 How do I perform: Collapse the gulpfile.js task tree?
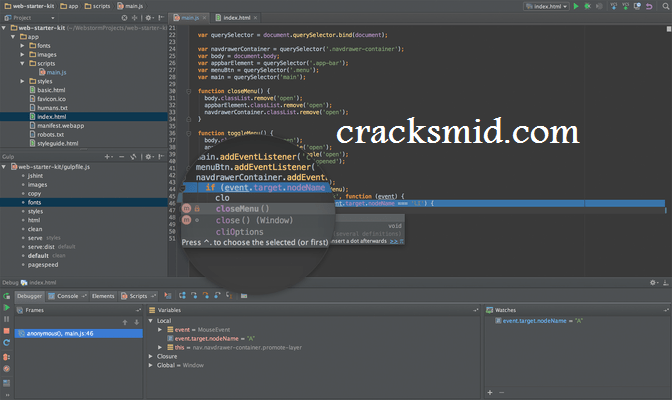[x=4, y=167]
